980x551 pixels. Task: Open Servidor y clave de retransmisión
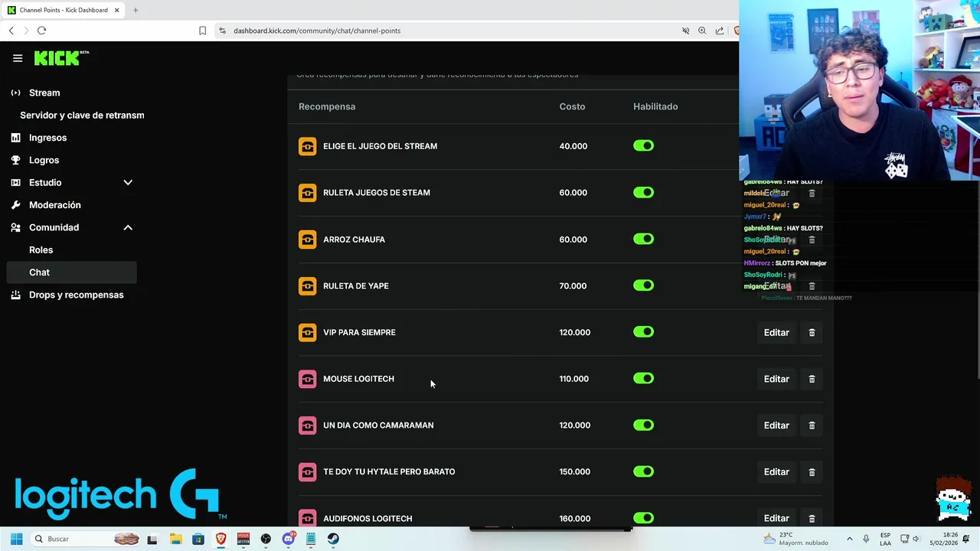(x=82, y=116)
